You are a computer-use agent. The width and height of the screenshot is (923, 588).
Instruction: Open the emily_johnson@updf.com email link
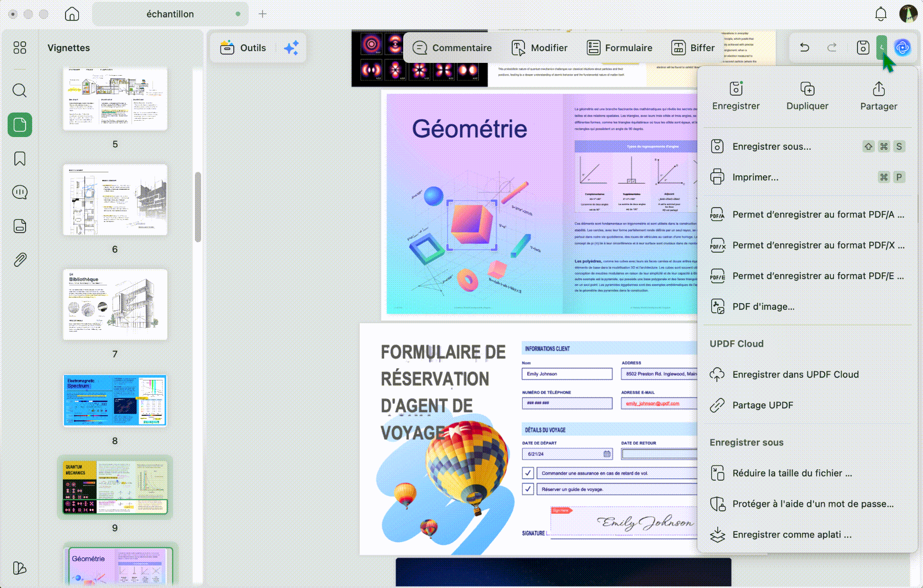(x=653, y=403)
